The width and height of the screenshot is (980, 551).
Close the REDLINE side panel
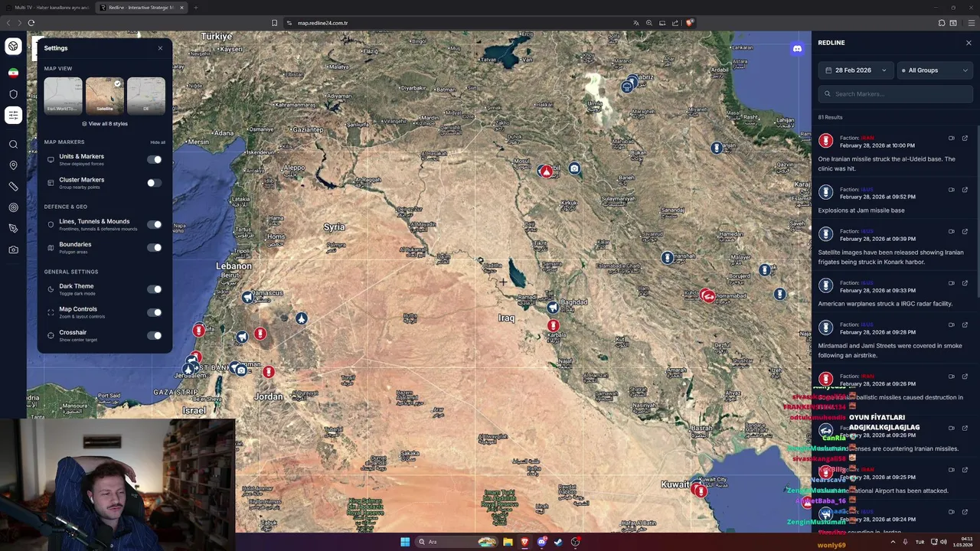pos(969,43)
